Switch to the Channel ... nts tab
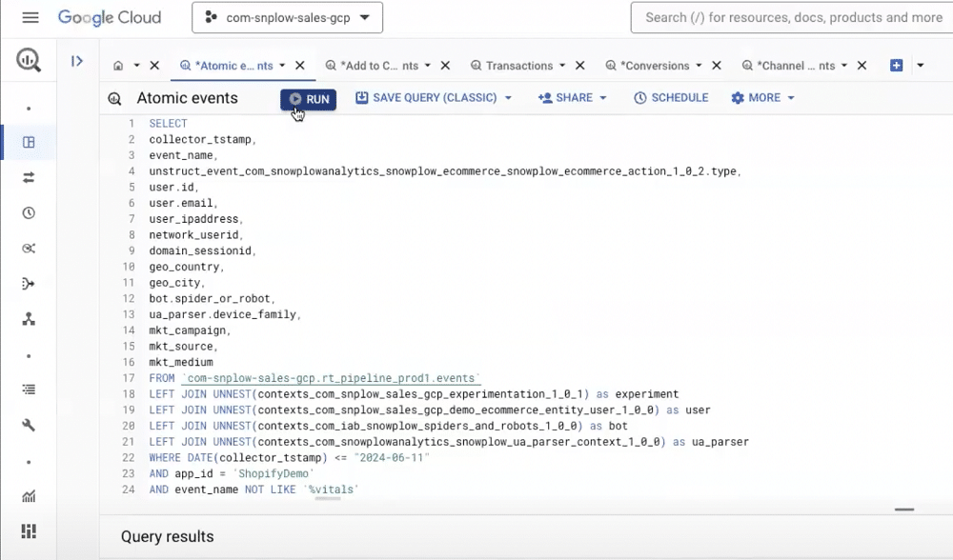 [788, 66]
